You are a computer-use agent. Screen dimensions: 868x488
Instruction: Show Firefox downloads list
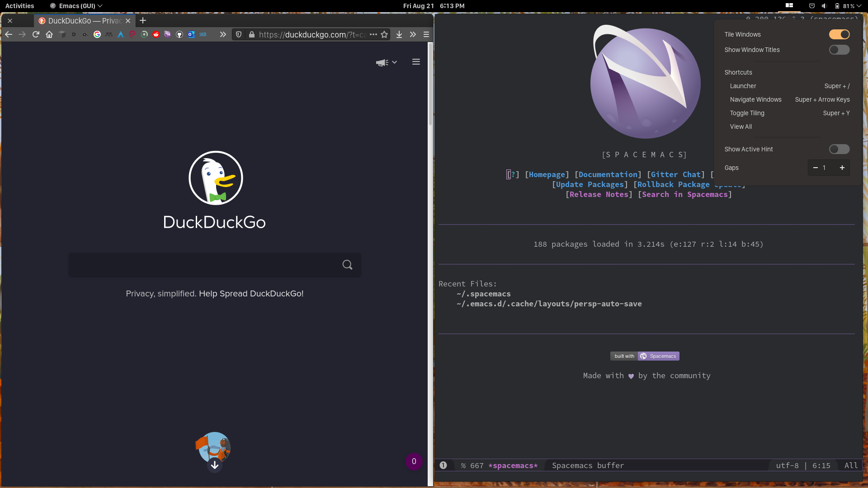(399, 34)
